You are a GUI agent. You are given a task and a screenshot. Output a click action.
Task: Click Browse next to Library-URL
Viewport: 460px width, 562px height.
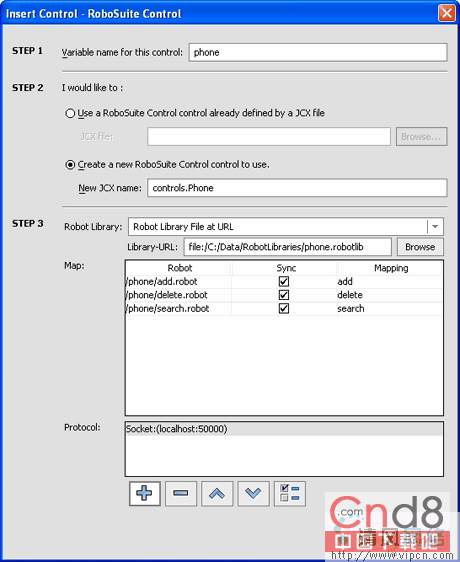click(420, 247)
